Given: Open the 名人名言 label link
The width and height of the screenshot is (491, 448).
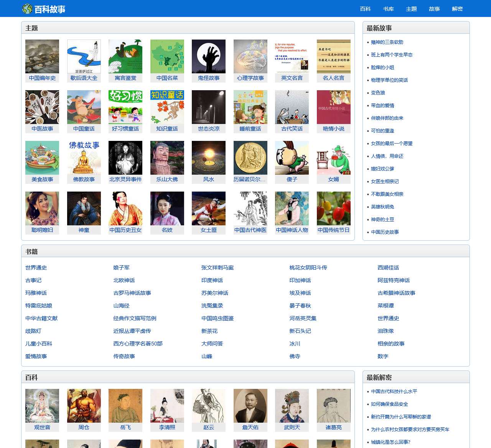Looking at the screenshot, I should 334,78.
